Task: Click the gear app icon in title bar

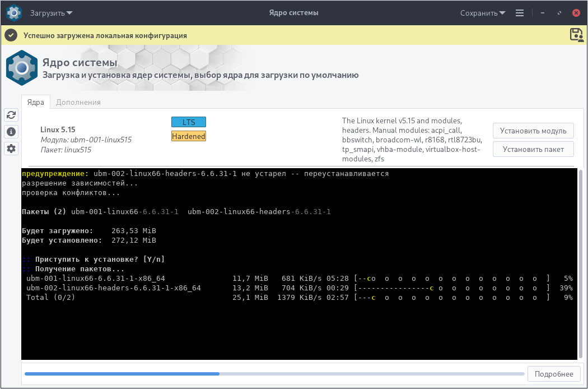Action: pyautogui.click(x=13, y=13)
